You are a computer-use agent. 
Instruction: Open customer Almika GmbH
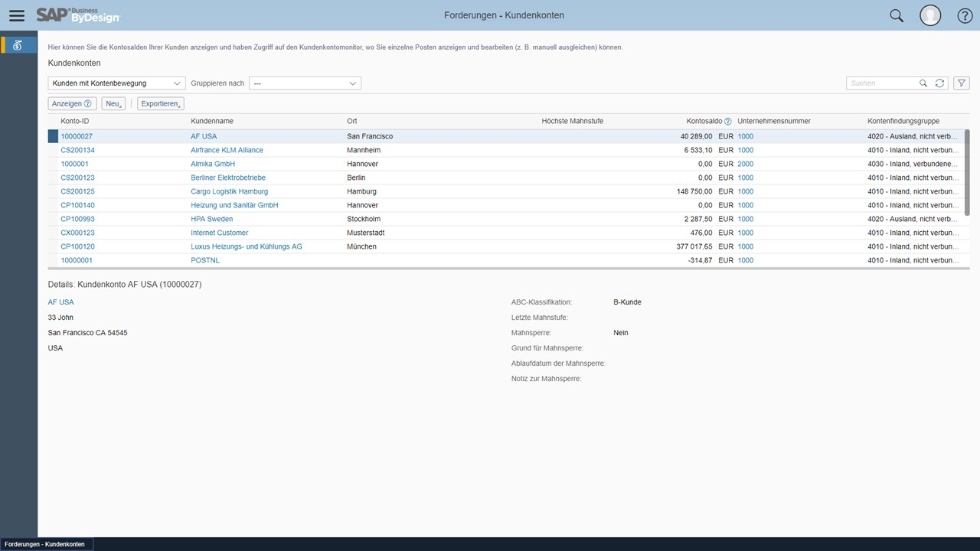pyautogui.click(x=213, y=164)
